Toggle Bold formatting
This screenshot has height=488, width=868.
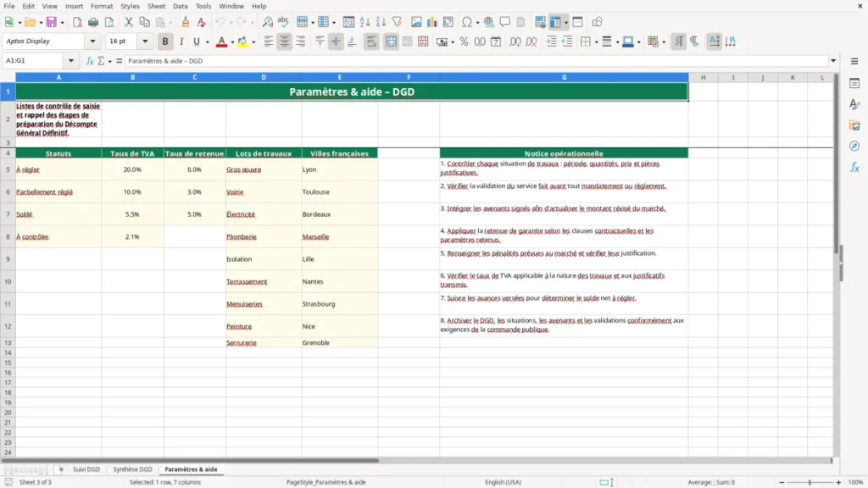165,42
